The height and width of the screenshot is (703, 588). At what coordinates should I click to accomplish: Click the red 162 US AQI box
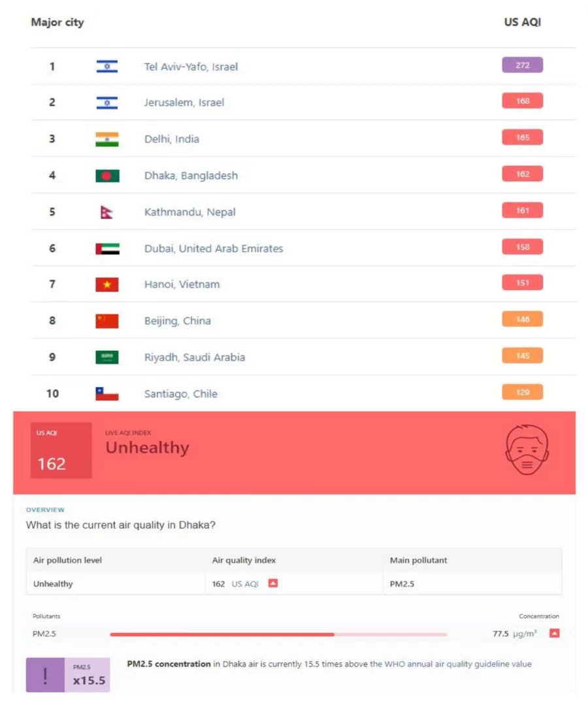(61, 450)
